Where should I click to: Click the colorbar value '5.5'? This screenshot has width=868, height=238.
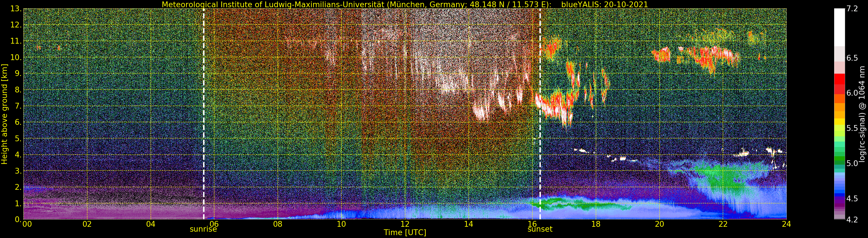(852, 128)
